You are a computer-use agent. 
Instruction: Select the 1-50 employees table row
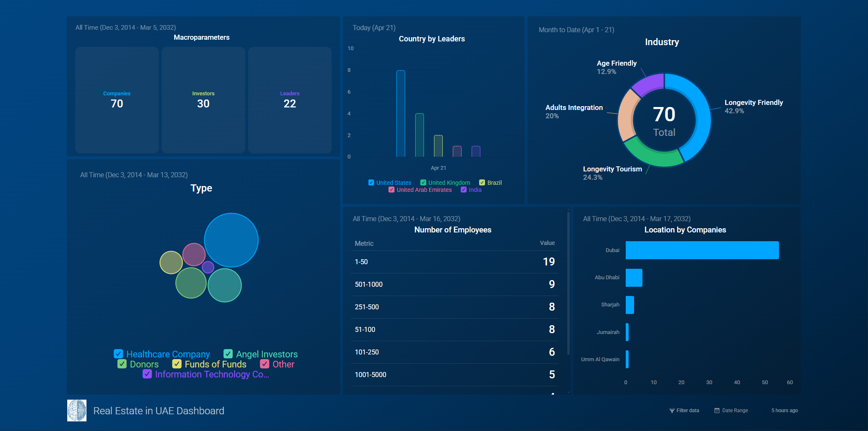pyautogui.click(x=454, y=262)
